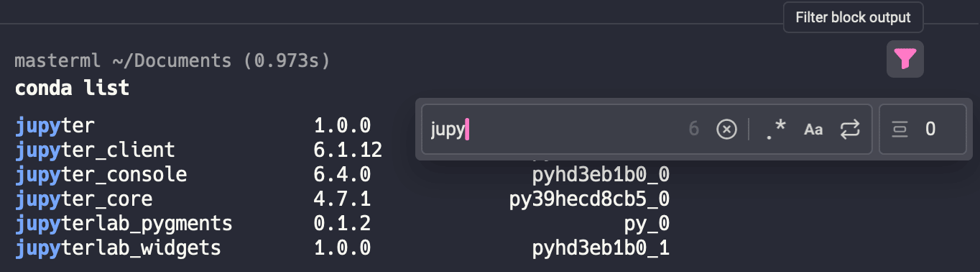
Task: Click the jupyter_core package name
Action: coord(83,199)
